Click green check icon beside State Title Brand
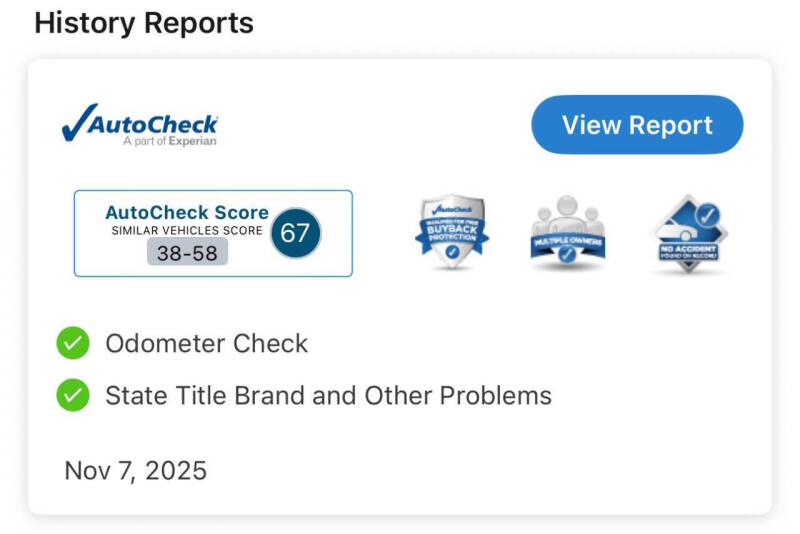The width and height of the screenshot is (800, 534). pyautogui.click(x=72, y=395)
